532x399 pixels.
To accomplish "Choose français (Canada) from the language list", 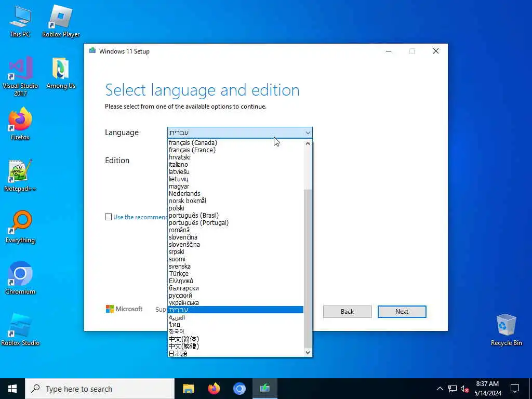I will tap(235, 142).
